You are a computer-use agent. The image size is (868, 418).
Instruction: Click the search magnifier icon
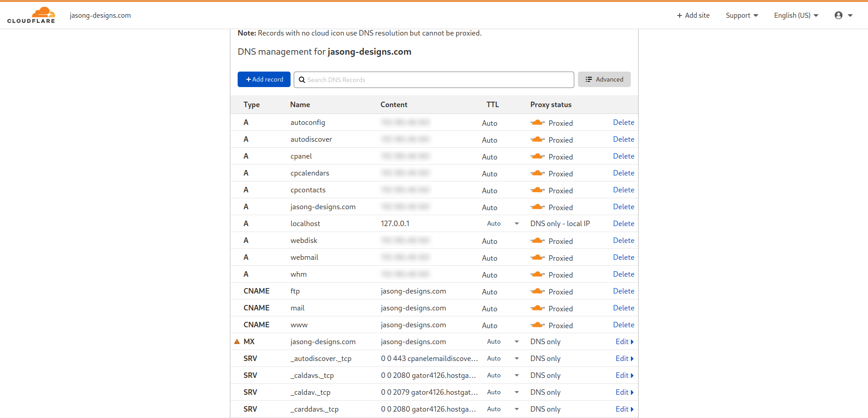(302, 80)
